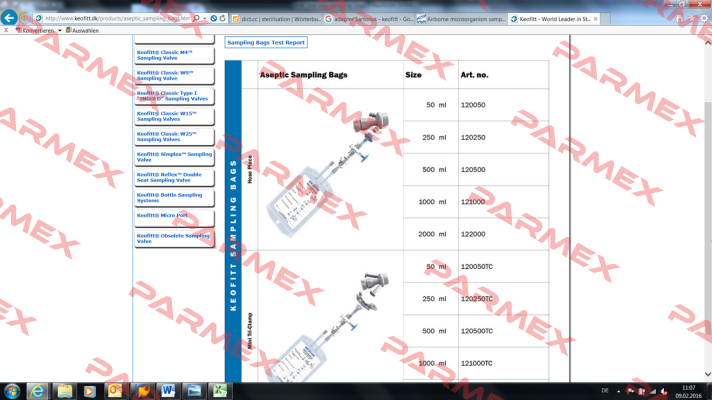712x400 pixels.
Task: Open the address bar dropdown arrow
Action: (x=205, y=19)
